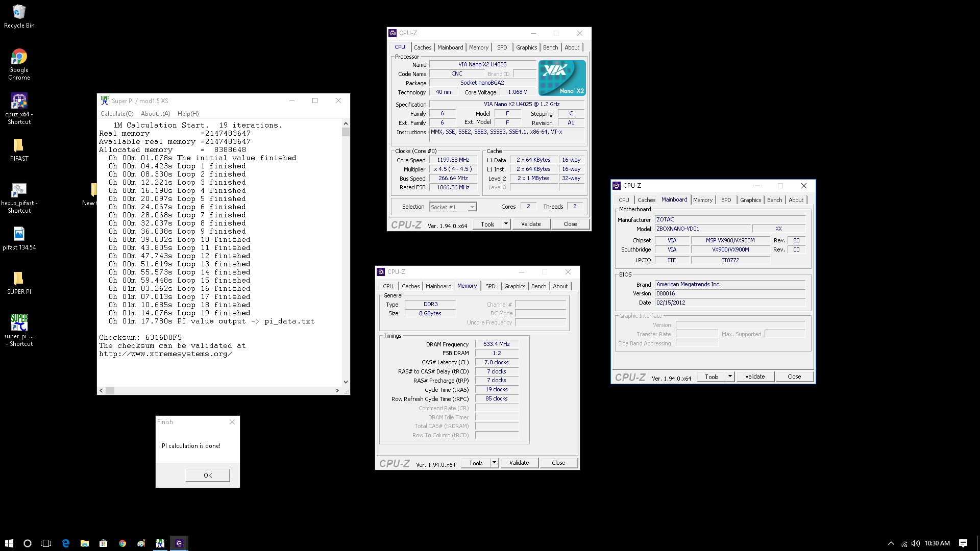Screen dimensions: 980x551
Task: Open the Help(H) menu in Super PI
Action: point(188,114)
